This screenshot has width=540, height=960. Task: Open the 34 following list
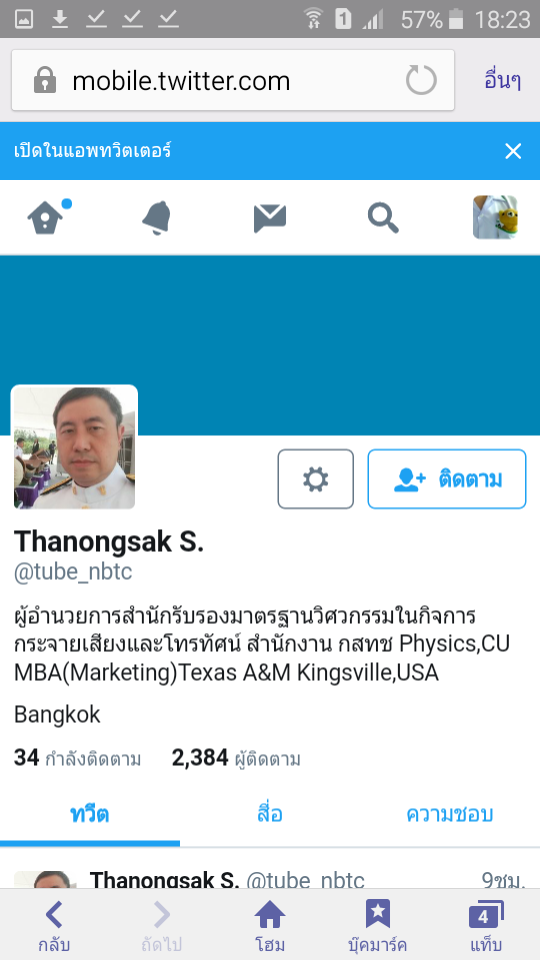(x=77, y=759)
